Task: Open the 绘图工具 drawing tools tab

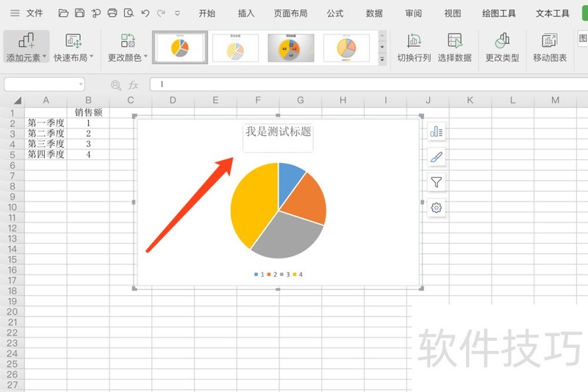Action: tap(499, 13)
